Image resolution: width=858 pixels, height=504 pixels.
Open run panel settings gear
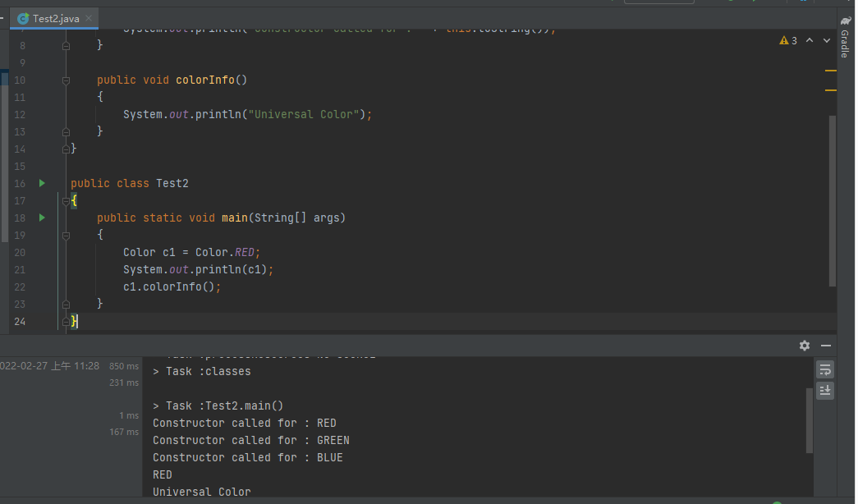point(805,346)
